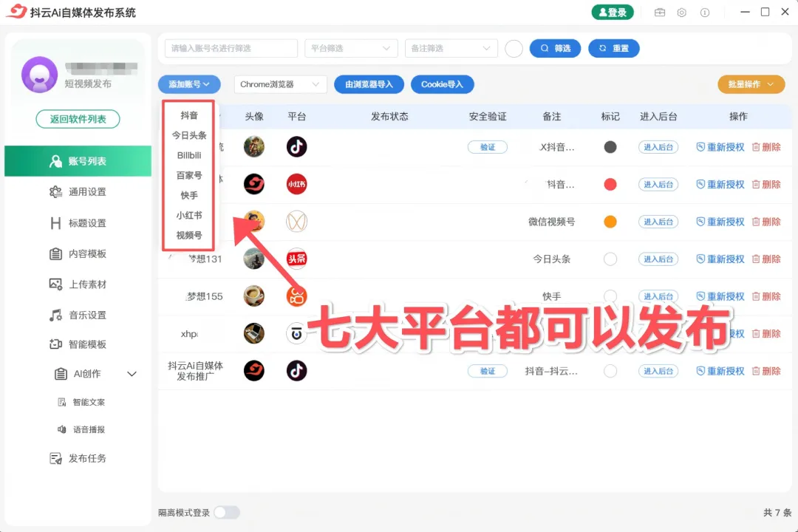Choose 百家号 from the add-account menu

pyautogui.click(x=189, y=175)
